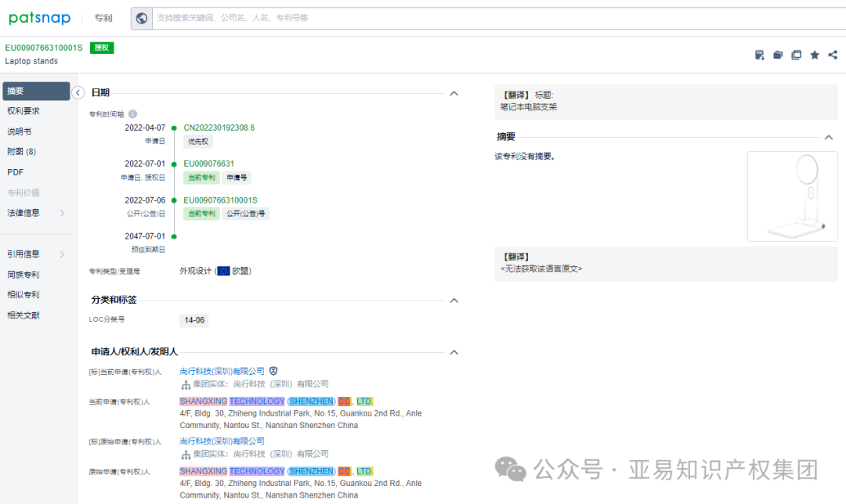Share this patent record
The width and height of the screenshot is (846, 504).
click(833, 55)
